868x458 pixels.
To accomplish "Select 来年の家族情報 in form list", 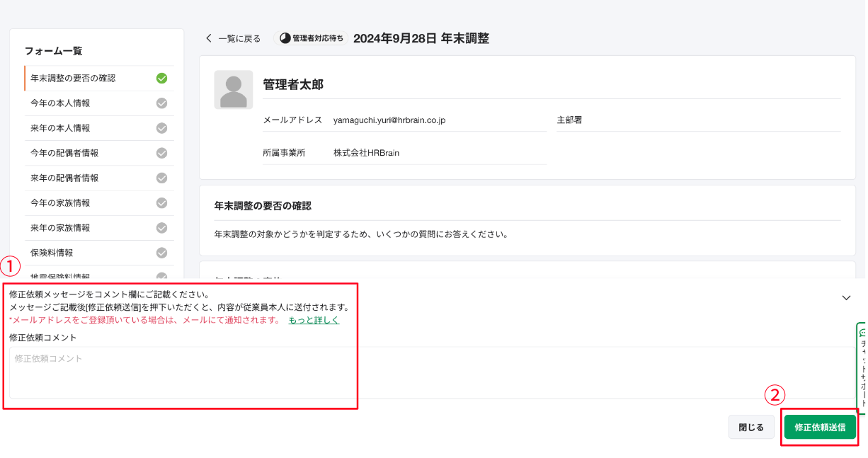I will [60, 228].
